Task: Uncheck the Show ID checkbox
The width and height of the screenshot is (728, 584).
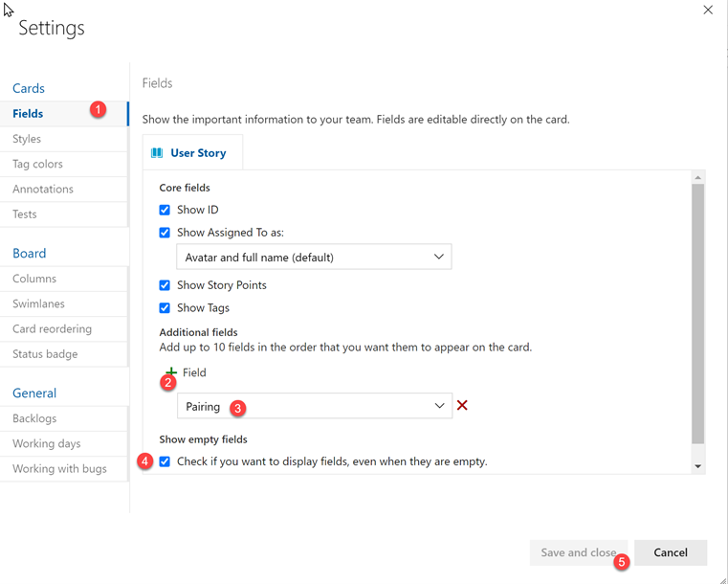Action: [x=165, y=210]
